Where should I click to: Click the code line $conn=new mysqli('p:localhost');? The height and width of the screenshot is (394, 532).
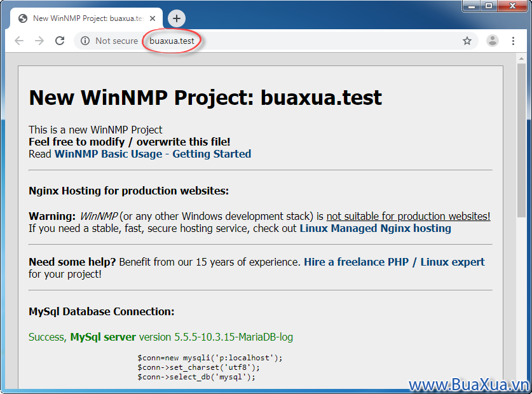210,358
